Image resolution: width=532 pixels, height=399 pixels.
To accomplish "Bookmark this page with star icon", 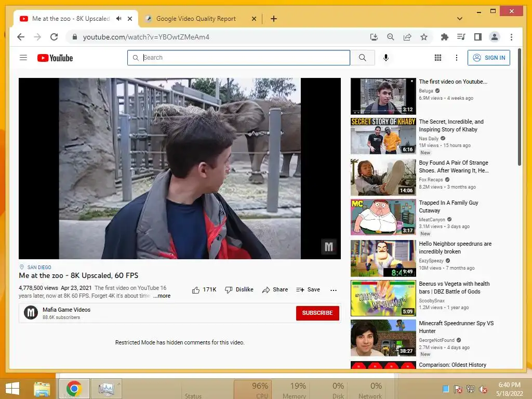I will coord(424,37).
